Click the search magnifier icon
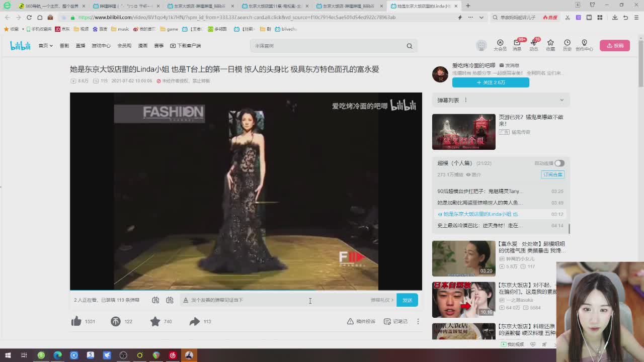Viewport: 644px width, 362px height. (x=410, y=46)
